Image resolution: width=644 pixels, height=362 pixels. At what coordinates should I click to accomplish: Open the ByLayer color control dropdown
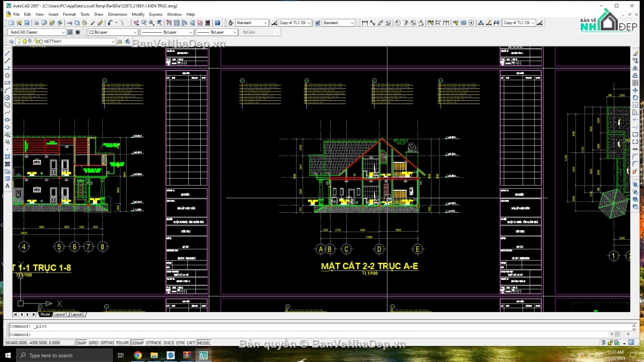pyautogui.click(x=113, y=32)
